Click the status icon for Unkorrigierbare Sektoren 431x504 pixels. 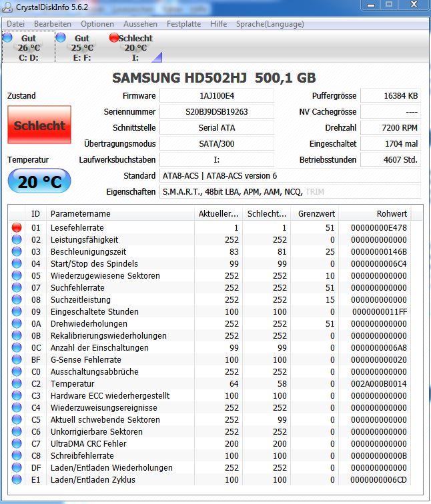pyautogui.click(x=17, y=432)
